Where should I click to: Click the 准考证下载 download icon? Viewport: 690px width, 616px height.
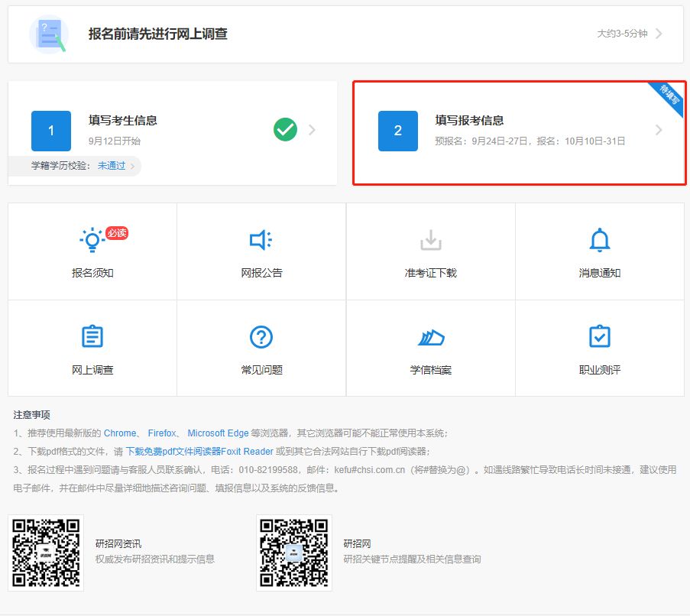pyautogui.click(x=431, y=241)
